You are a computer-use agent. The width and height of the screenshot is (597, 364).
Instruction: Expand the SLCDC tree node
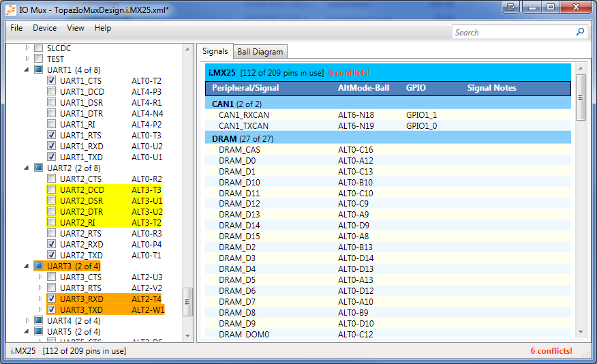[27, 48]
